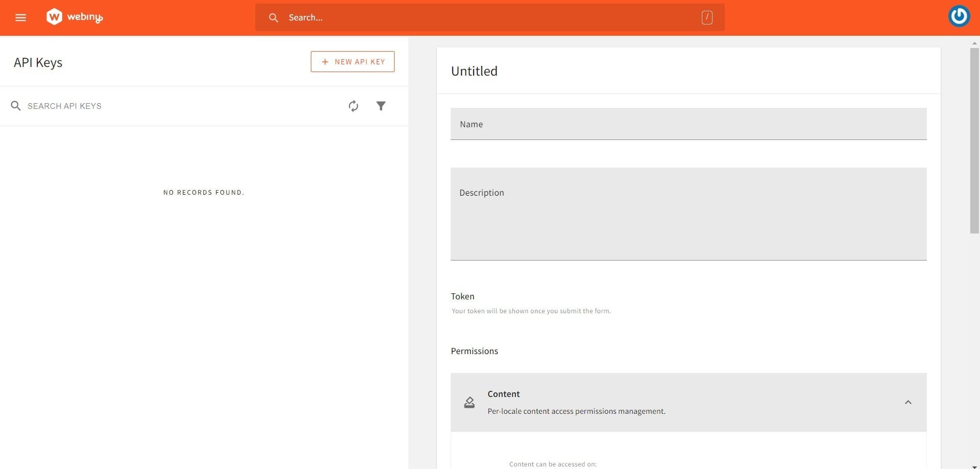980x469 pixels.
Task: Create a New API Key
Action: click(352, 62)
